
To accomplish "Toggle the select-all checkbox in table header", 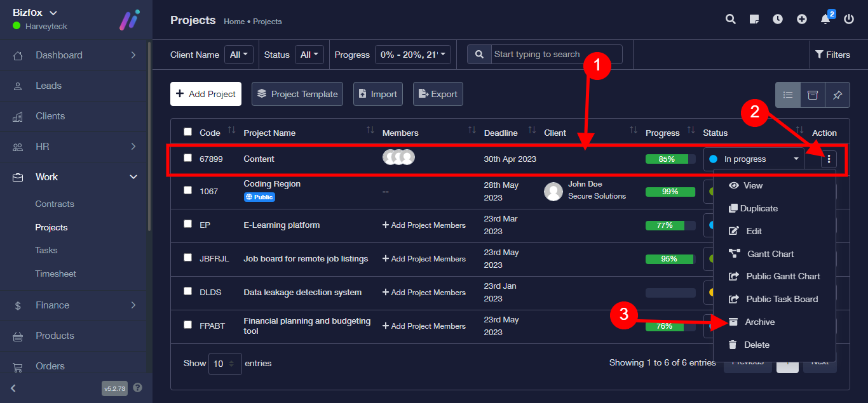I will [187, 132].
